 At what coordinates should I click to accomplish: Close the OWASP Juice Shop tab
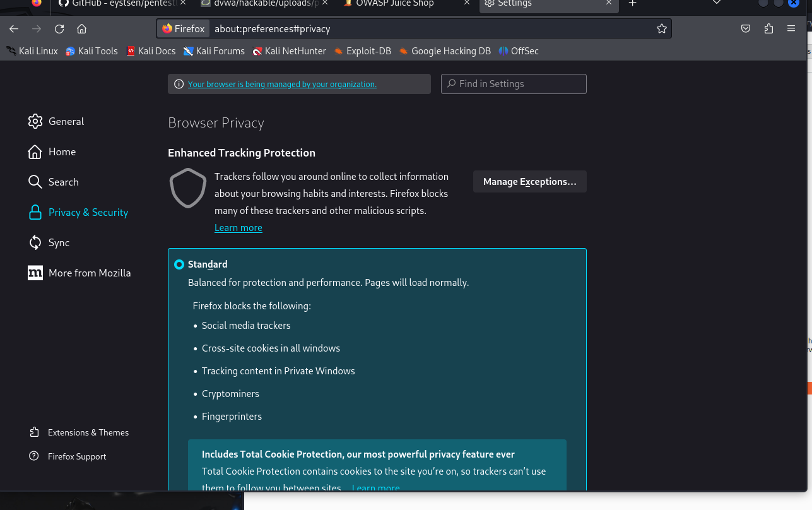pos(467,4)
